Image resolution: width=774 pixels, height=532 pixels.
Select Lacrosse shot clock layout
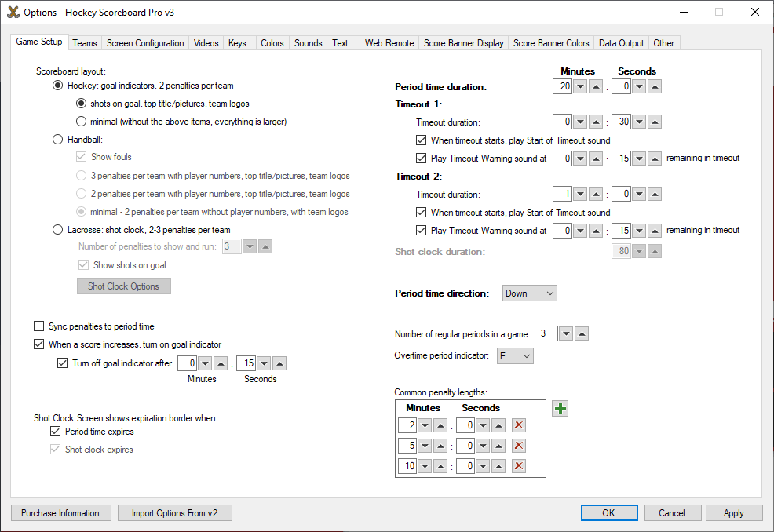(57, 230)
